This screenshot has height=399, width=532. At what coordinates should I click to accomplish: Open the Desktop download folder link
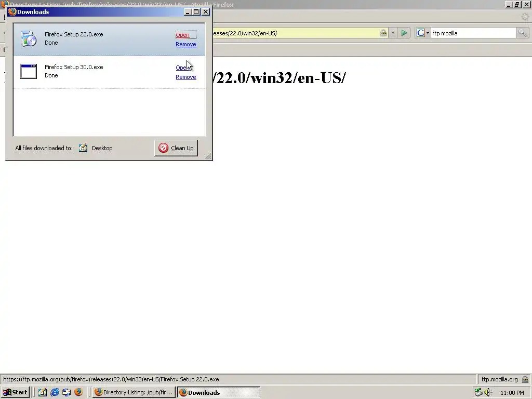pyautogui.click(x=102, y=148)
